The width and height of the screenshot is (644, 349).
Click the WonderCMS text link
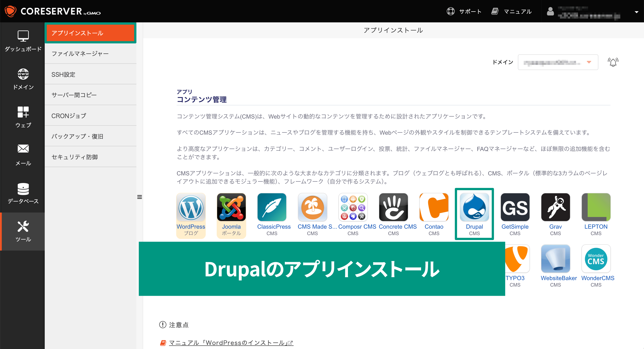tap(597, 278)
